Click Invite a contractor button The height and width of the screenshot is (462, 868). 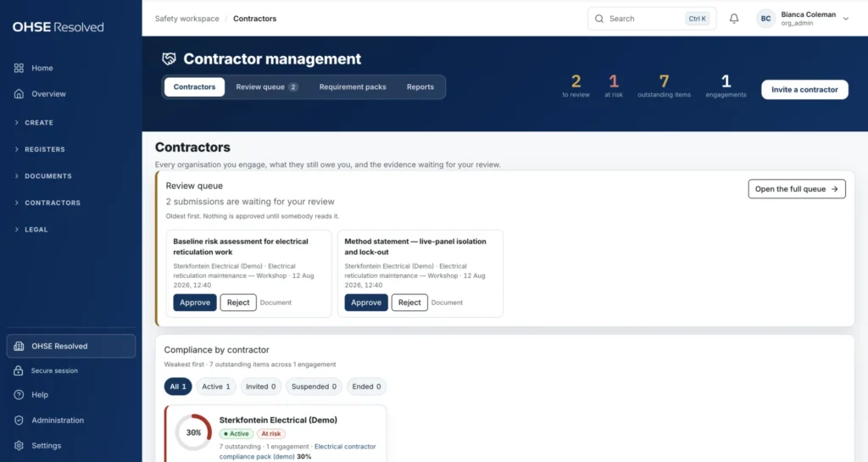point(804,90)
